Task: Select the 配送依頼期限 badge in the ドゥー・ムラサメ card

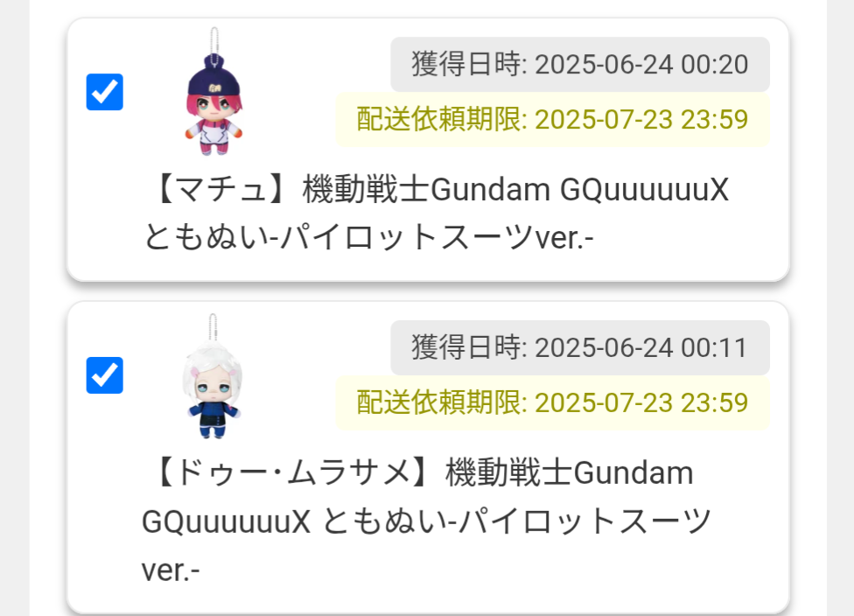Action: 552,402
